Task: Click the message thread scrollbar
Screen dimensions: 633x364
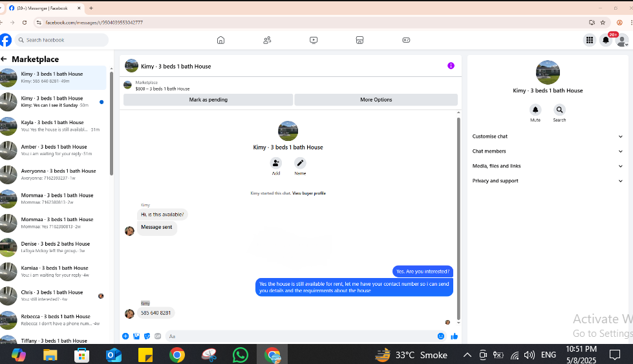Action: [x=458, y=218]
